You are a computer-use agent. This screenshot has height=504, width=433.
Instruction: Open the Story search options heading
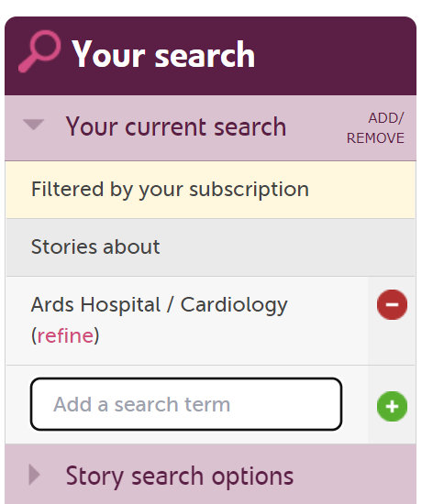(180, 477)
